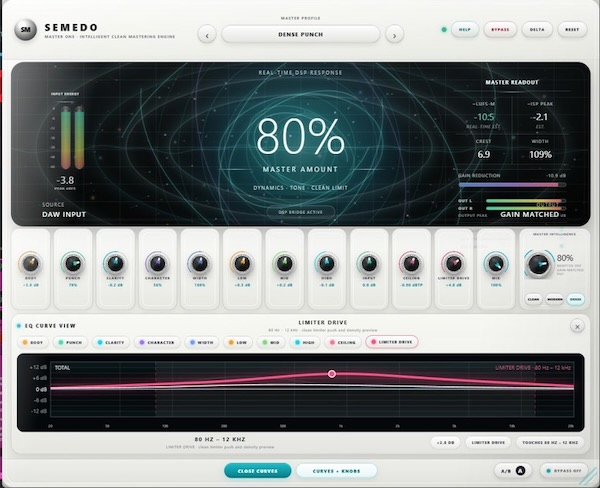Adjust the Punch knob
The image size is (600, 488).
coord(73,263)
